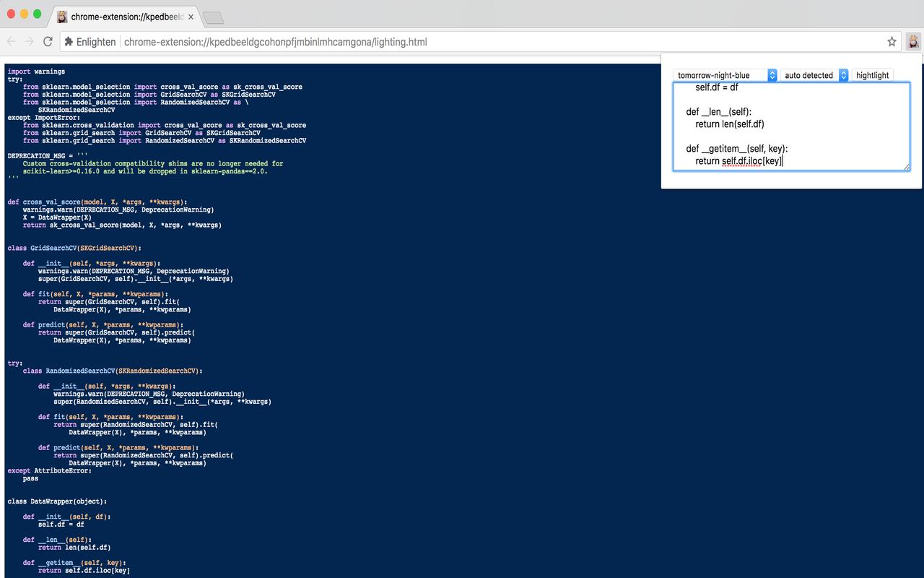Bookmark the page with the star icon
The height and width of the screenshot is (578, 924).
click(892, 42)
